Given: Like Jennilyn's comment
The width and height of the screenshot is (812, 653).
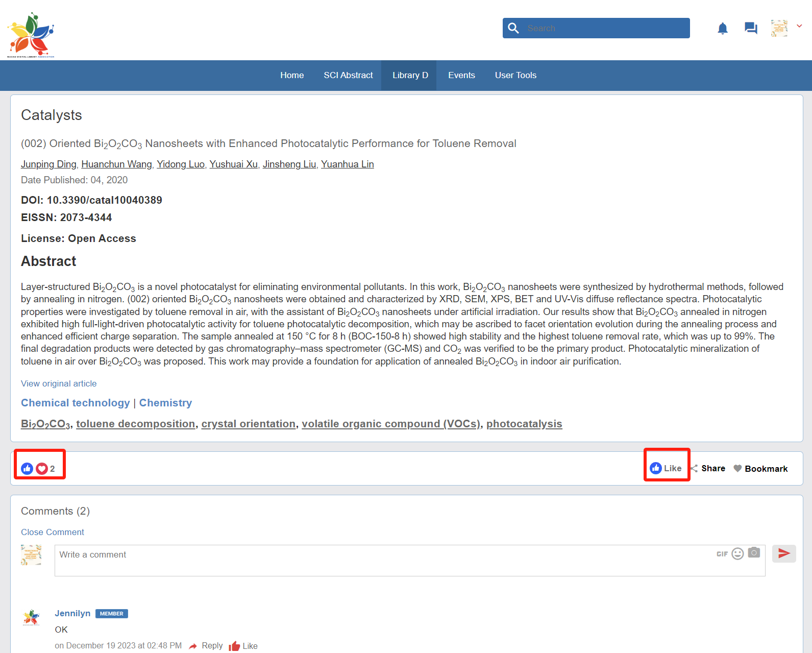Looking at the screenshot, I should (243, 646).
